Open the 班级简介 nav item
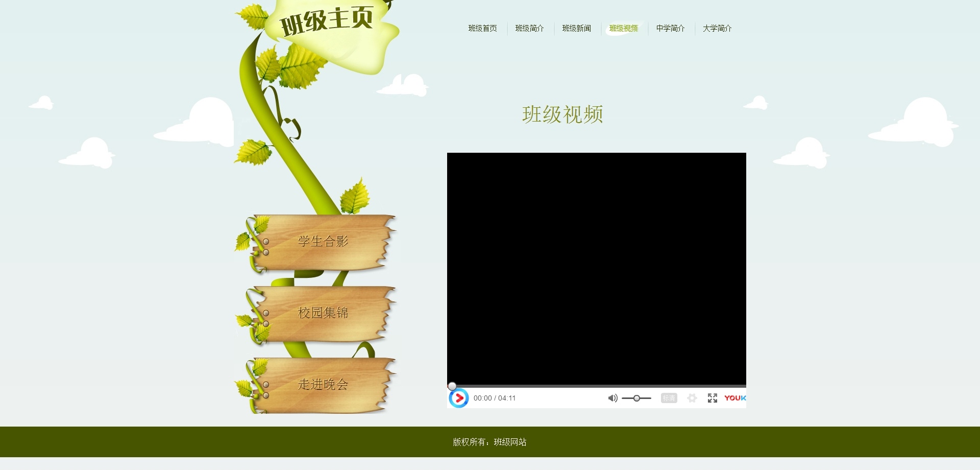This screenshot has width=980, height=470. (x=529, y=28)
